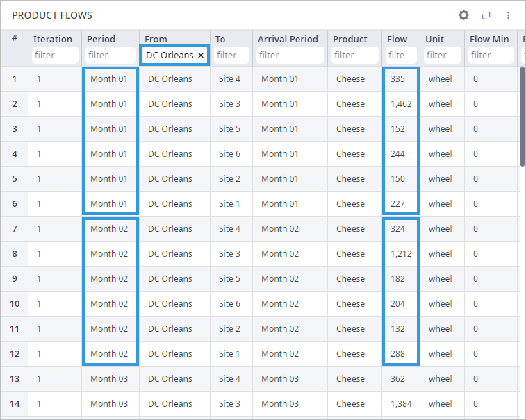Click the To column filter field
This screenshot has width=526, height=420.
pos(231,55)
